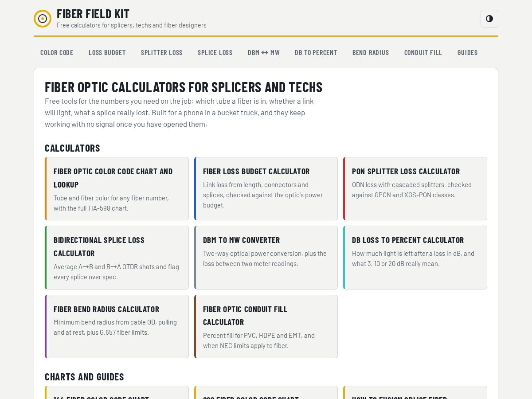This screenshot has height=399, width=532.
Task: Click text 'Link loss from length, connectors'
Action: click(x=263, y=195)
